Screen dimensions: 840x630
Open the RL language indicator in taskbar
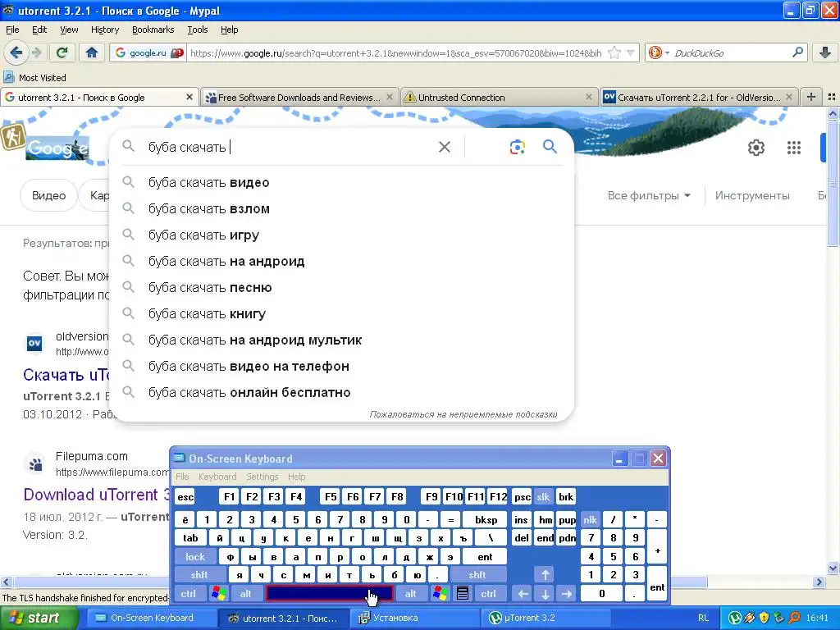point(703,618)
